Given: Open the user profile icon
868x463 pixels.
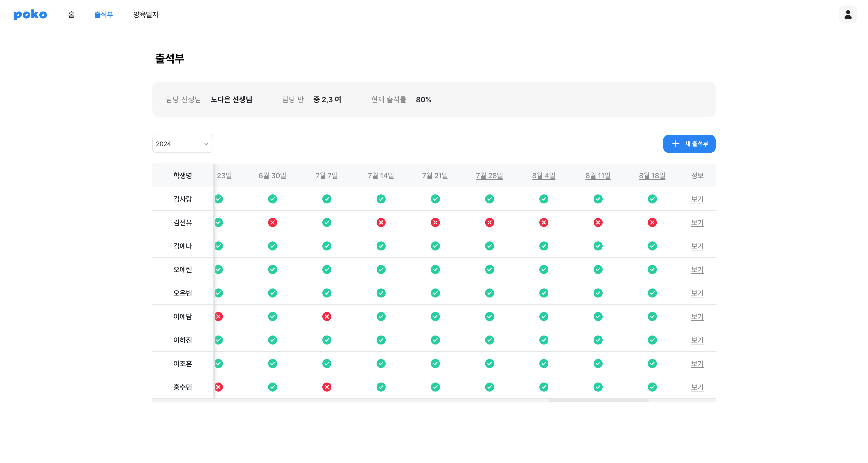Looking at the screenshot, I should pos(848,14).
